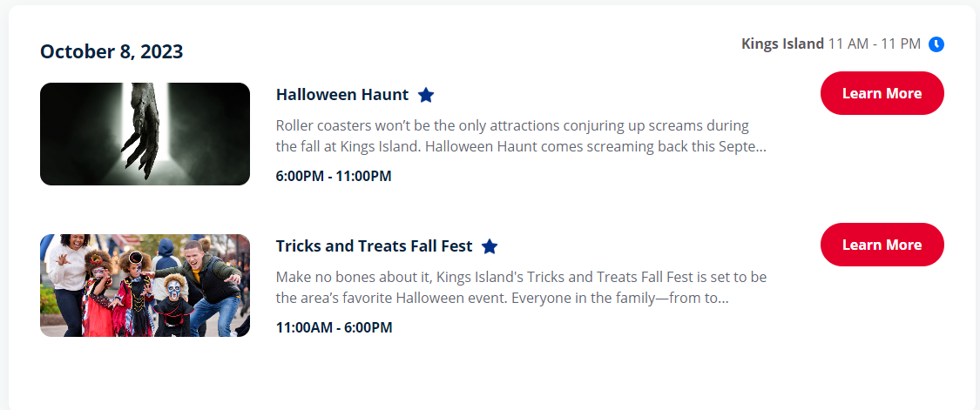Image resolution: width=980 pixels, height=410 pixels.
Task: Click the 6:00PM - 11:00PM event time
Action: tap(333, 176)
